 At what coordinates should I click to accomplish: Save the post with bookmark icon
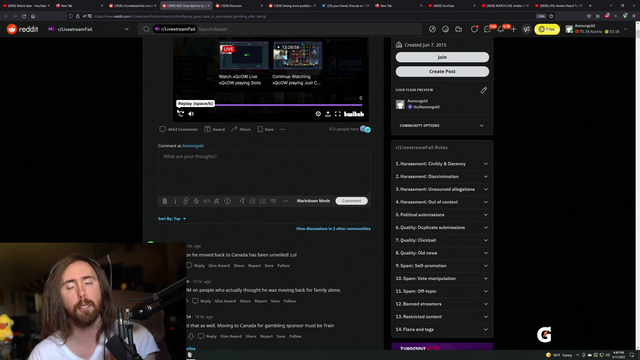pyautogui.click(x=260, y=129)
